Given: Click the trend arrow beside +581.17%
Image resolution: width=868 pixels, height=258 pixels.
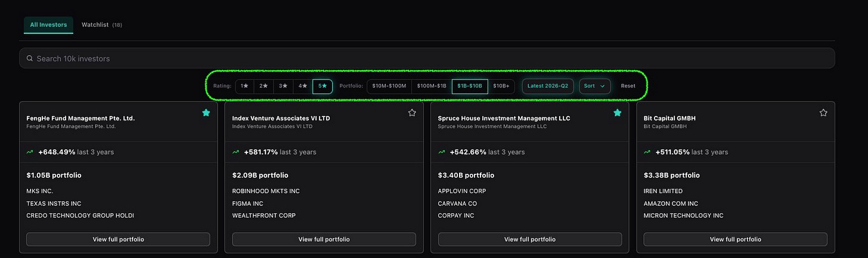Looking at the screenshot, I should pyautogui.click(x=236, y=152).
